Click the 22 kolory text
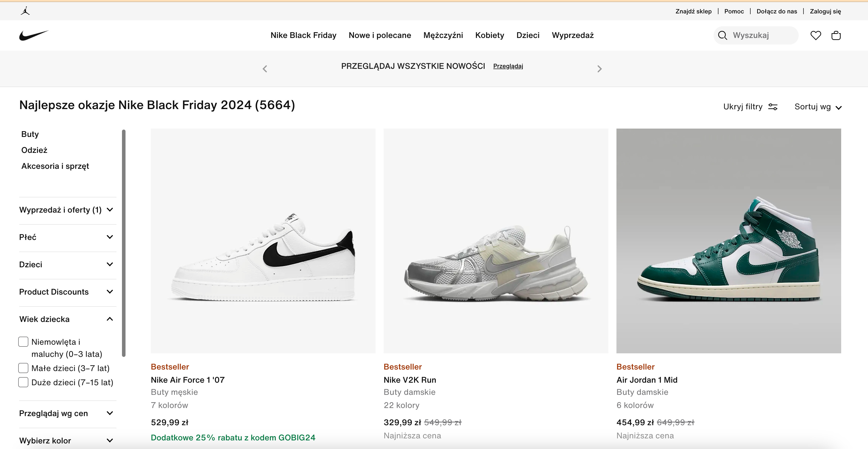Screen dimensions: 868x449 click(x=402, y=405)
